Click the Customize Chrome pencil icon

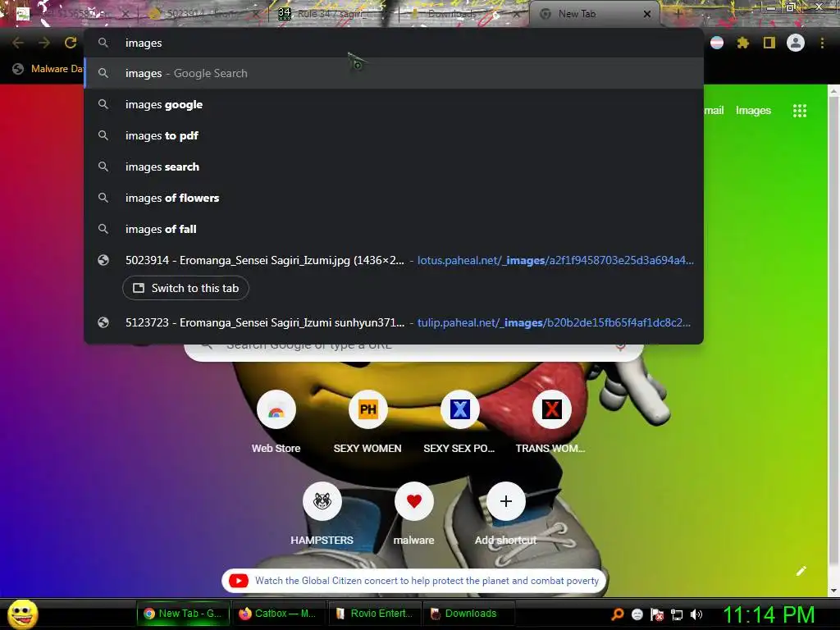(x=801, y=571)
